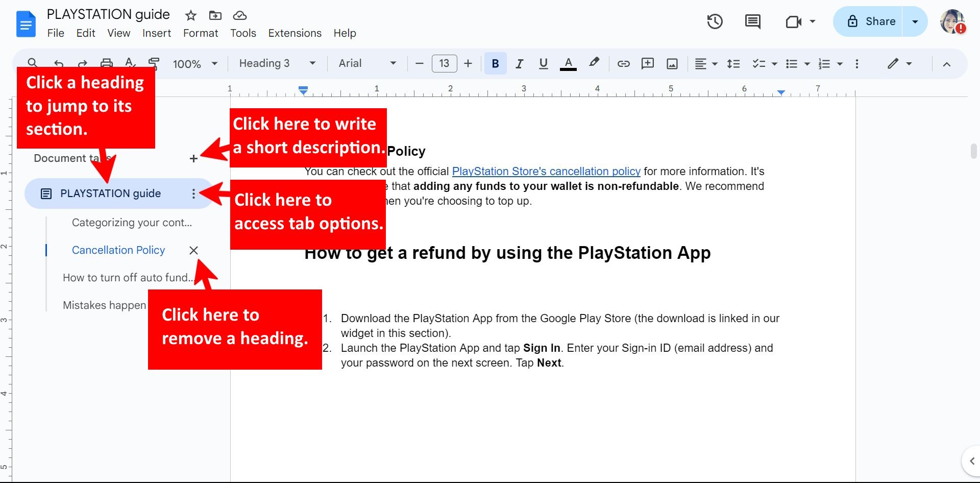Click the font size field
The height and width of the screenshot is (483, 980).
(x=444, y=64)
